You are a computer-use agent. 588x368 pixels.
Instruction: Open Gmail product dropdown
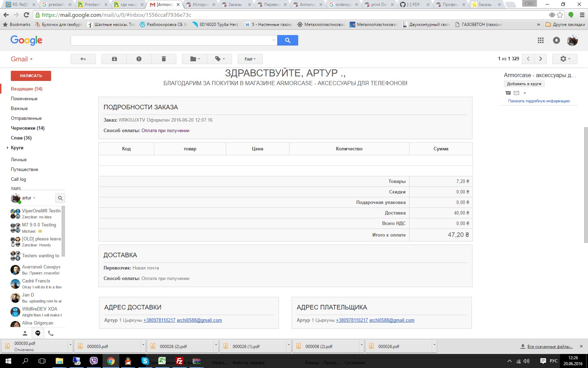click(x=22, y=59)
